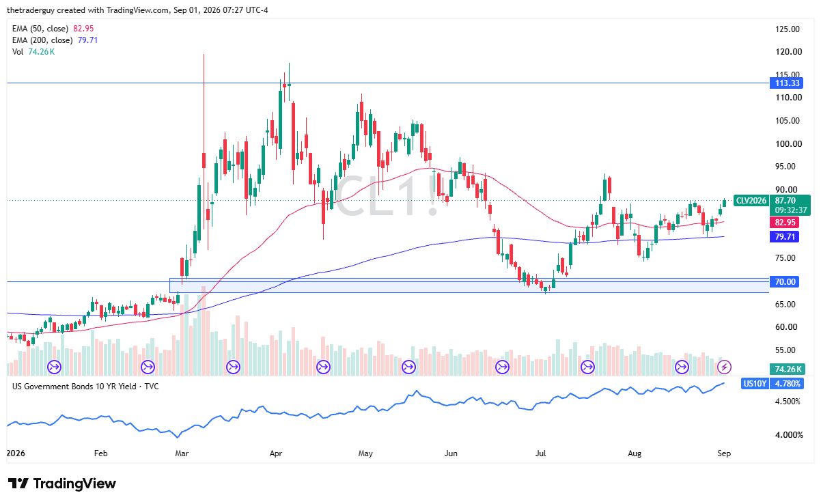Click the Mar label on the time axis

point(182,453)
